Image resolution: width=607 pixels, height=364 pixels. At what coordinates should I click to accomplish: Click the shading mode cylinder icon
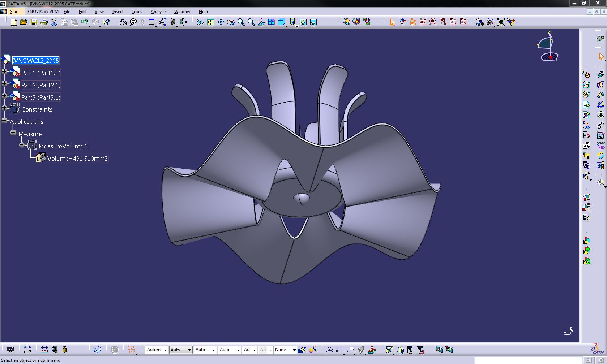292,22
